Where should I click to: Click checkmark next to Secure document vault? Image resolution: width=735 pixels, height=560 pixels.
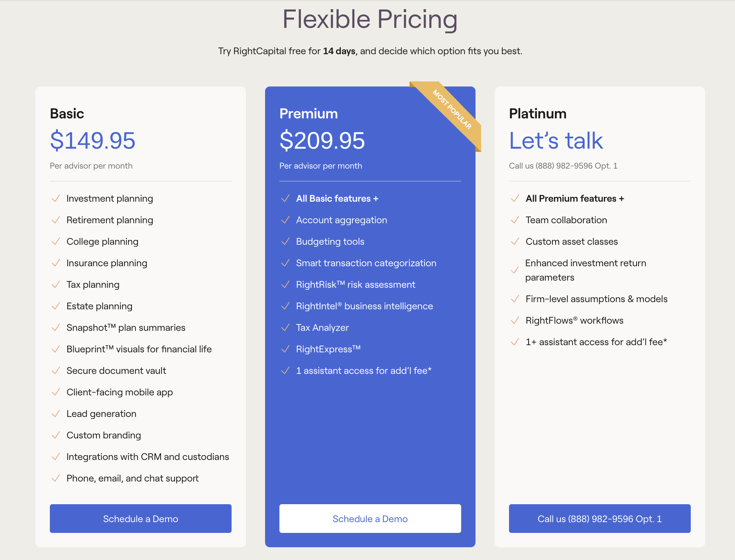pos(56,370)
